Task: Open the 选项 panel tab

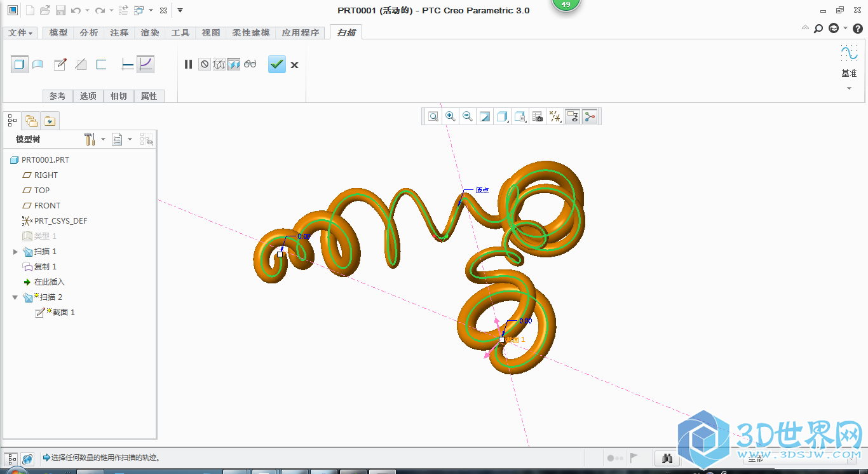Action: pos(88,96)
